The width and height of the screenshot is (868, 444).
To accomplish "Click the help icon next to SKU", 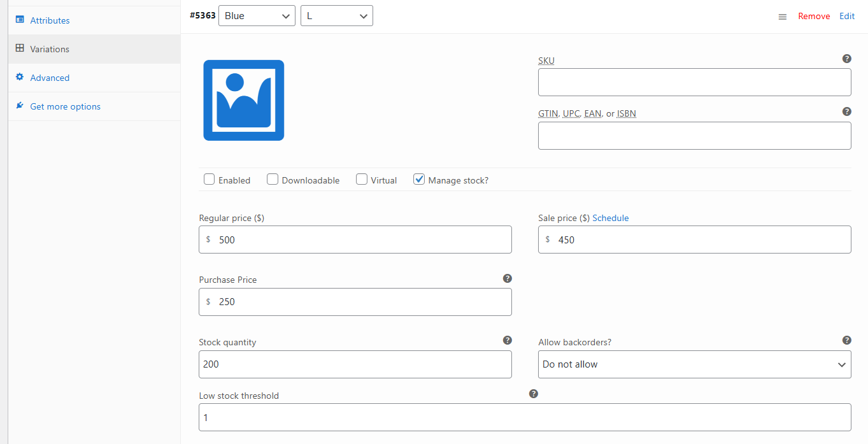I will (846, 59).
